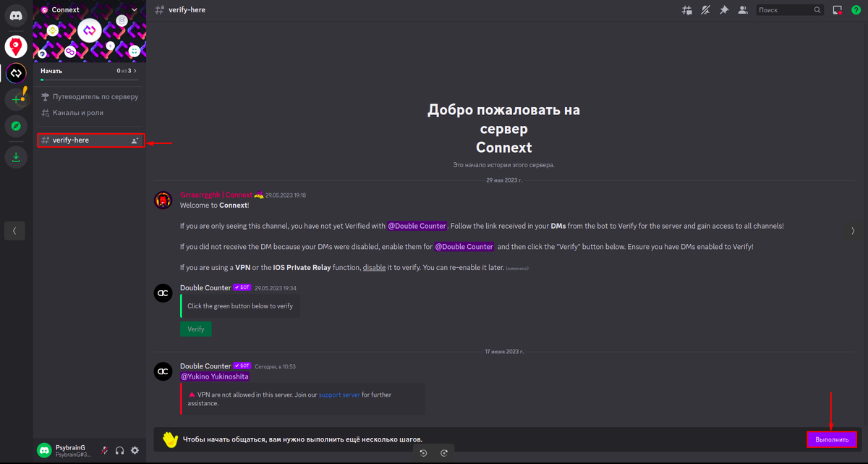Click the left collapse arrow button
The width and height of the screenshot is (868, 464).
(x=14, y=231)
